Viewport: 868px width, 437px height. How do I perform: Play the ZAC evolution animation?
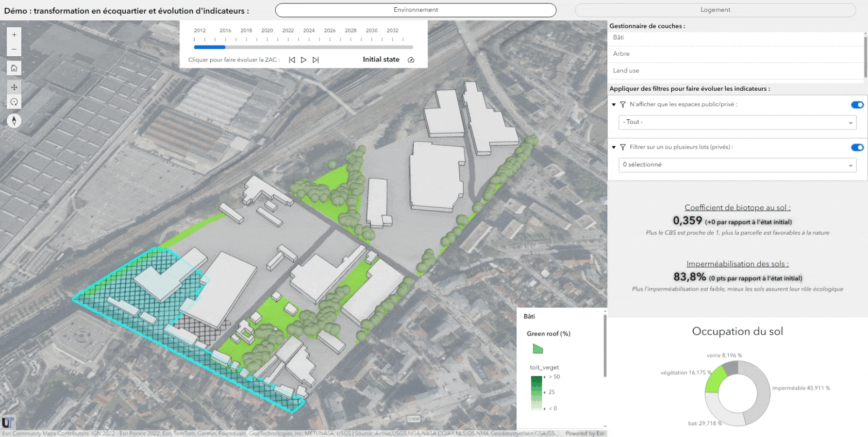(303, 60)
